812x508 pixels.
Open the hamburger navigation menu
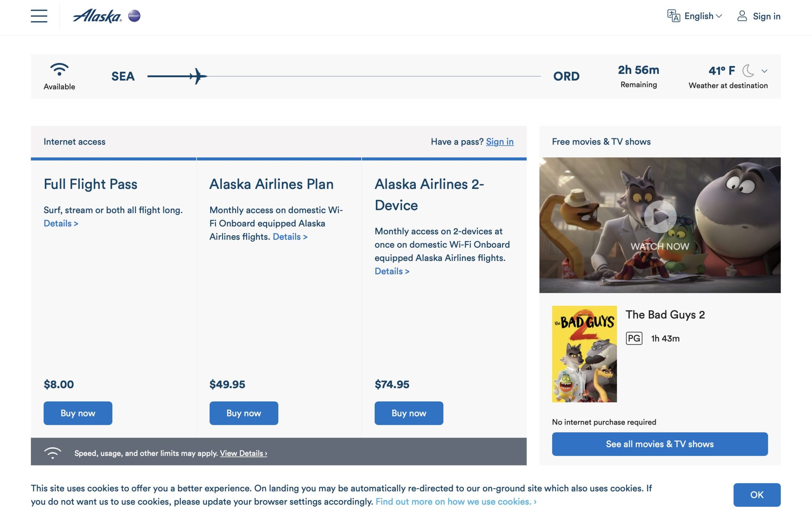coord(39,16)
